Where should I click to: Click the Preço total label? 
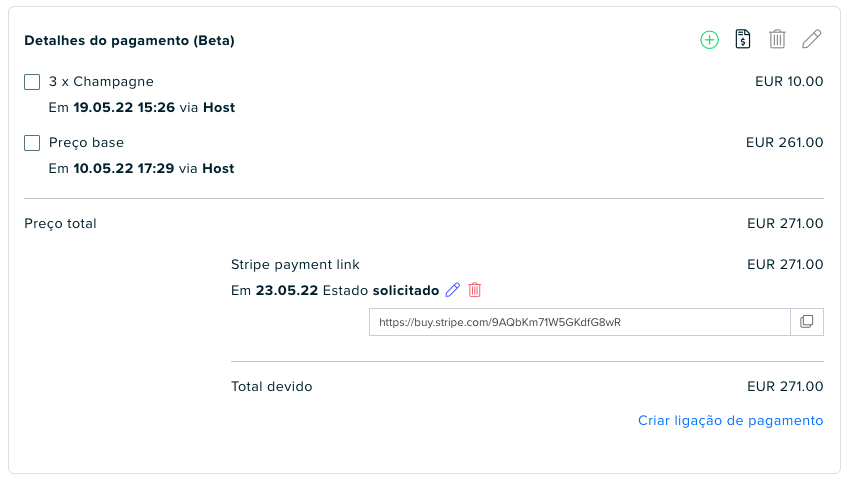tap(60, 224)
